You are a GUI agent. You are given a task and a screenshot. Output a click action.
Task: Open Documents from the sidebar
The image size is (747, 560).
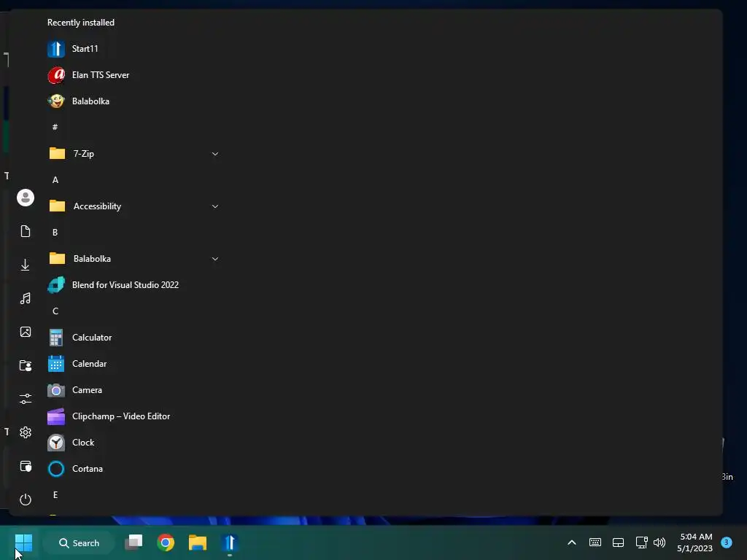coord(26,231)
